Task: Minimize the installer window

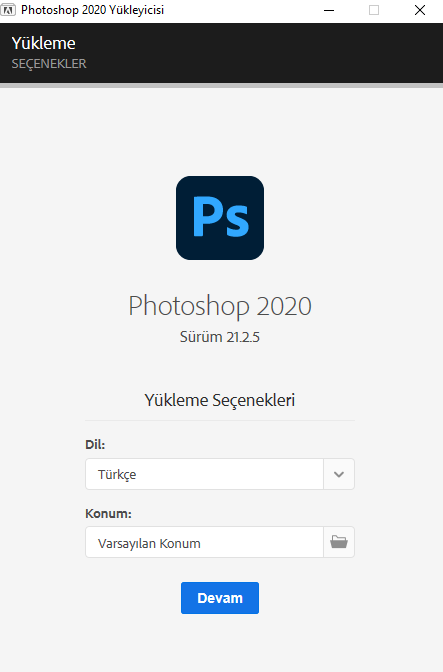Action: click(x=329, y=10)
